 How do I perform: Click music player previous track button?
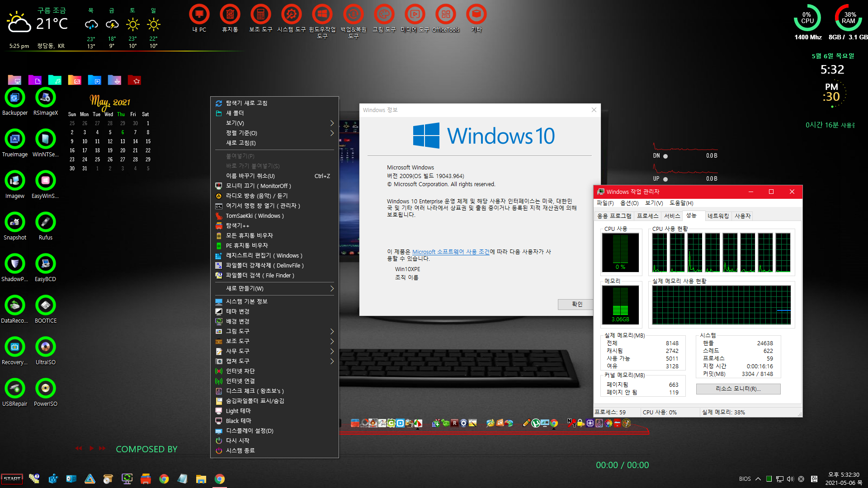coord(79,448)
